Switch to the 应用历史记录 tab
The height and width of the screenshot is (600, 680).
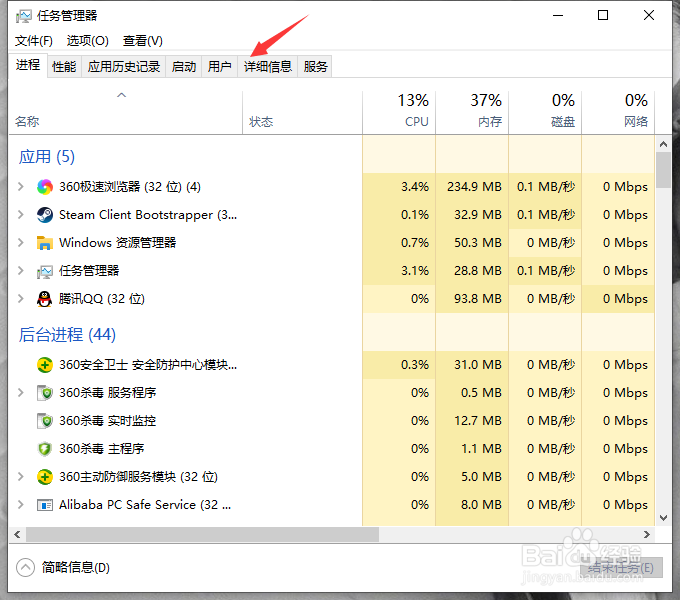[x=124, y=67]
